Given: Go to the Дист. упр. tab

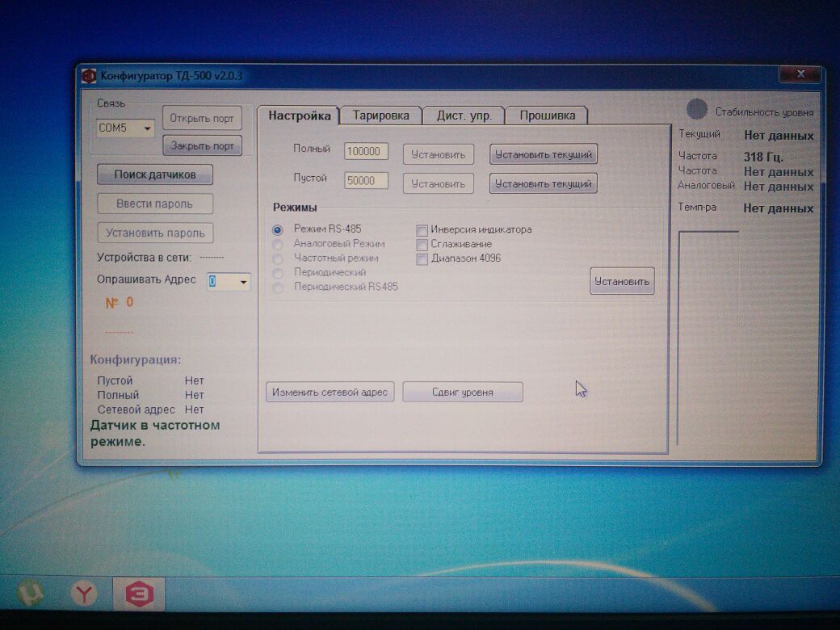Looking at the screenshot, I should tap(464, 115).
